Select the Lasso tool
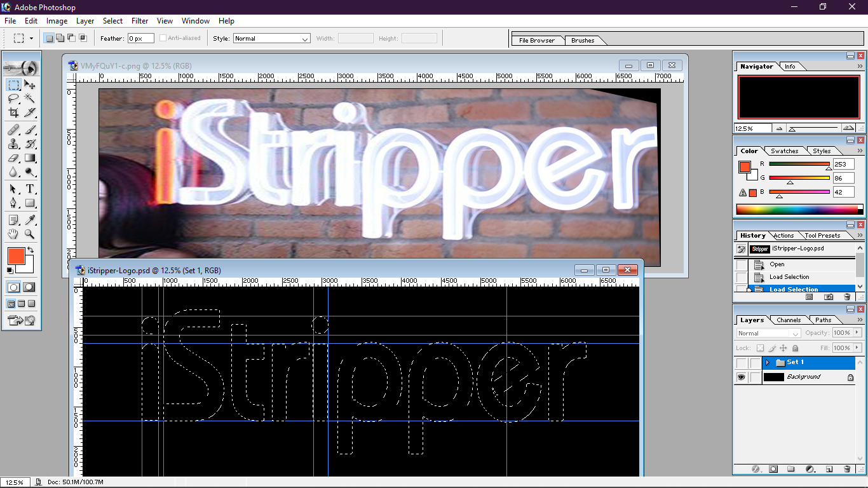 click(13, 98)
